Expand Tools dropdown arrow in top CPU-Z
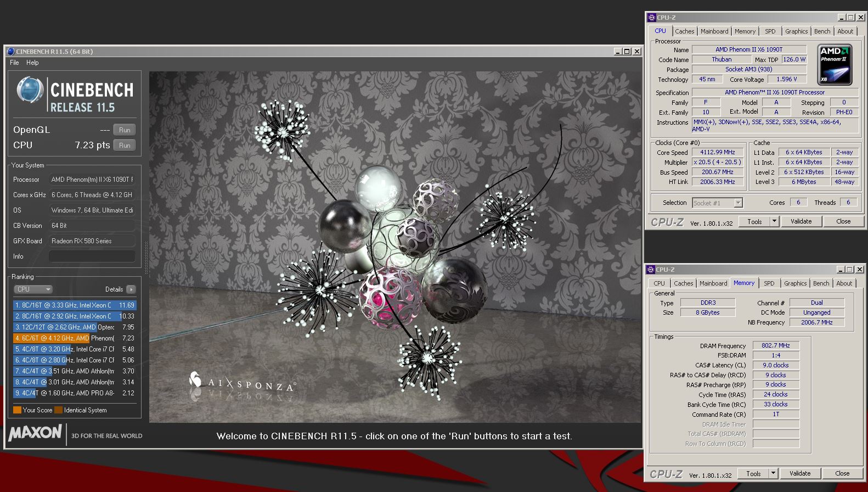 point(774,221)
